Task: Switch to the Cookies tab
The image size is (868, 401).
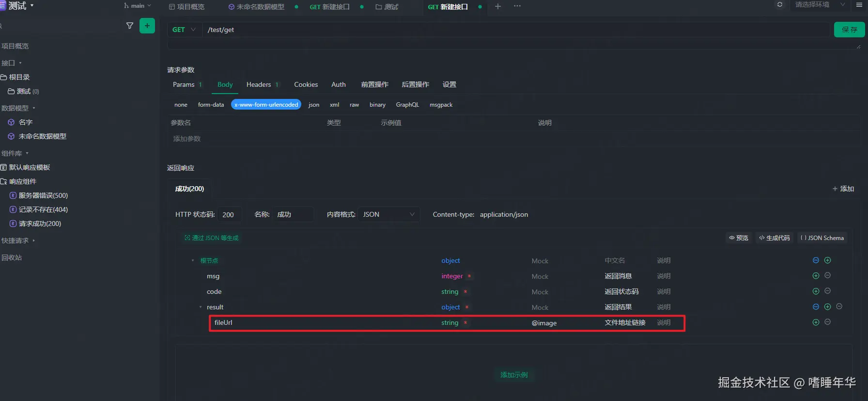Action: tap(306, 84)
